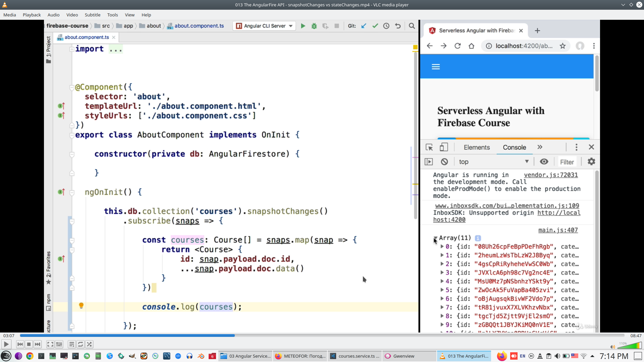This screenshot has width=644, height=362.
Task: Switch to courses.service.ts taskbar window
Action: point(355,356)
